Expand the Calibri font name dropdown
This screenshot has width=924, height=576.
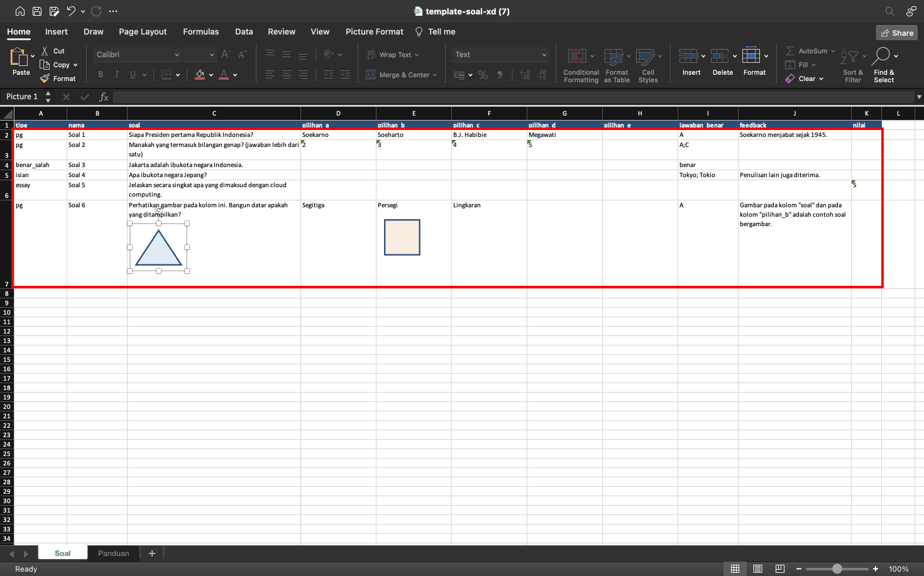(x=177, y=55)
